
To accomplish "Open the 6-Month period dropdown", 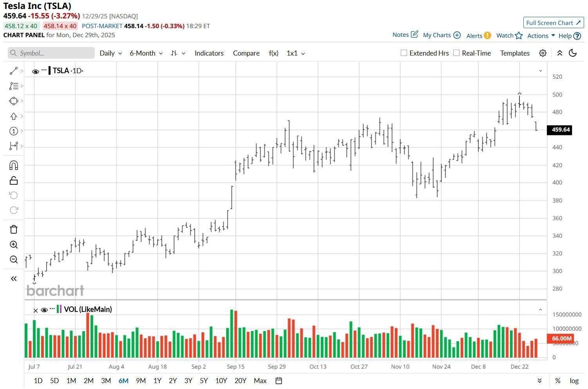I will (x=146, y=53).
